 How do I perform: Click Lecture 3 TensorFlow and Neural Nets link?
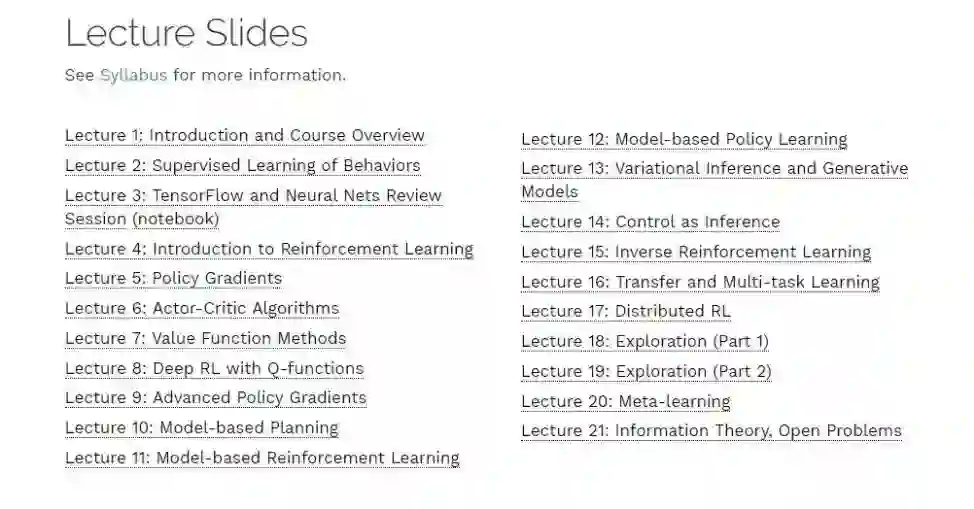tap(253, 196)
